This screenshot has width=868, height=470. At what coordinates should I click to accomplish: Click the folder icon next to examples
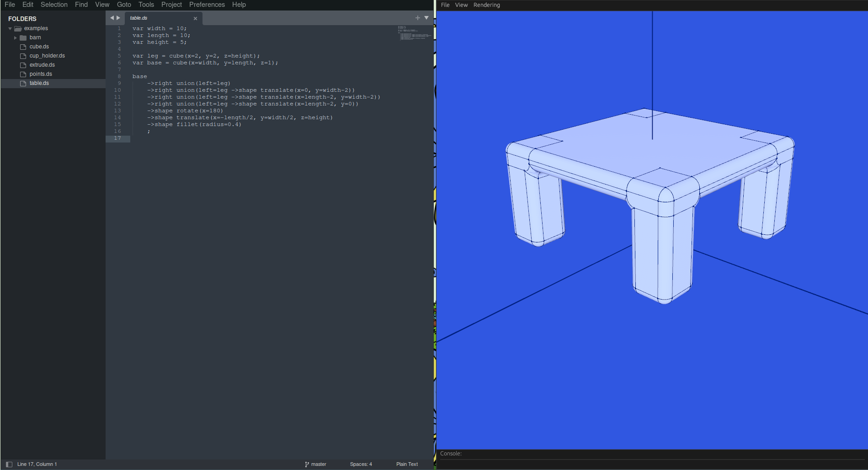[17, 28]
